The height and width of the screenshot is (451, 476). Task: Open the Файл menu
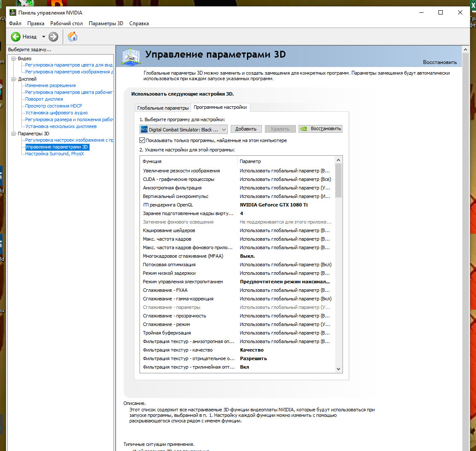click(15, 23)
